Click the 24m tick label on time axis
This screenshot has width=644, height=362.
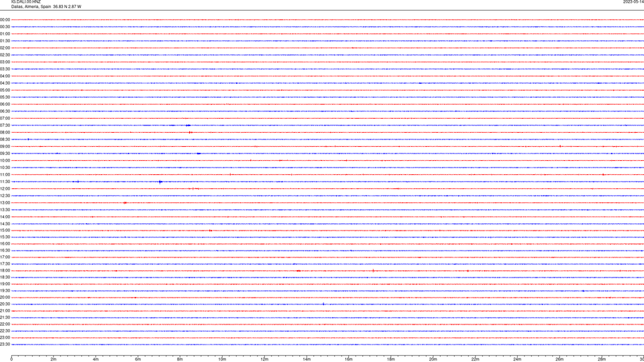point(517,359)
